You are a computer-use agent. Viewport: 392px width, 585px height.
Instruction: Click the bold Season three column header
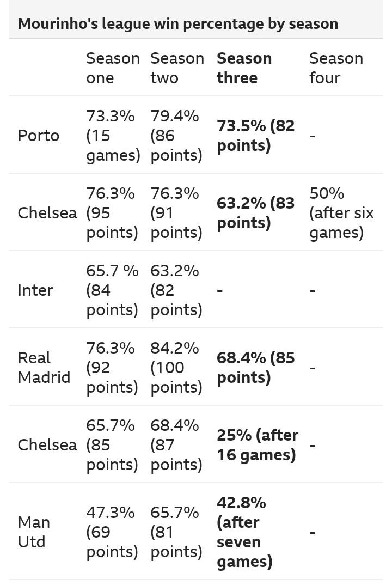pyautogui.click(x=244, y=68)
